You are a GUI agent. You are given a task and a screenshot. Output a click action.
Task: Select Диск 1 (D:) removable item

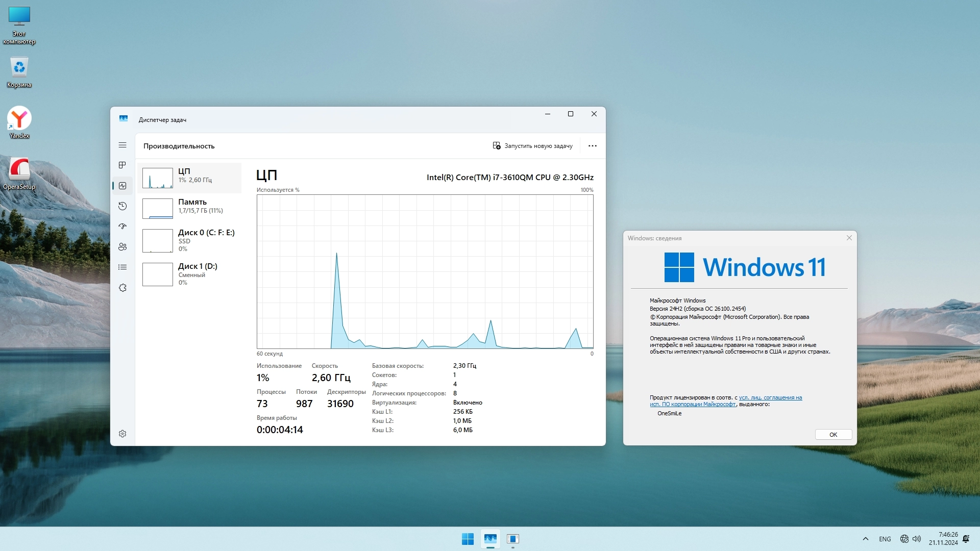(189, 274)
